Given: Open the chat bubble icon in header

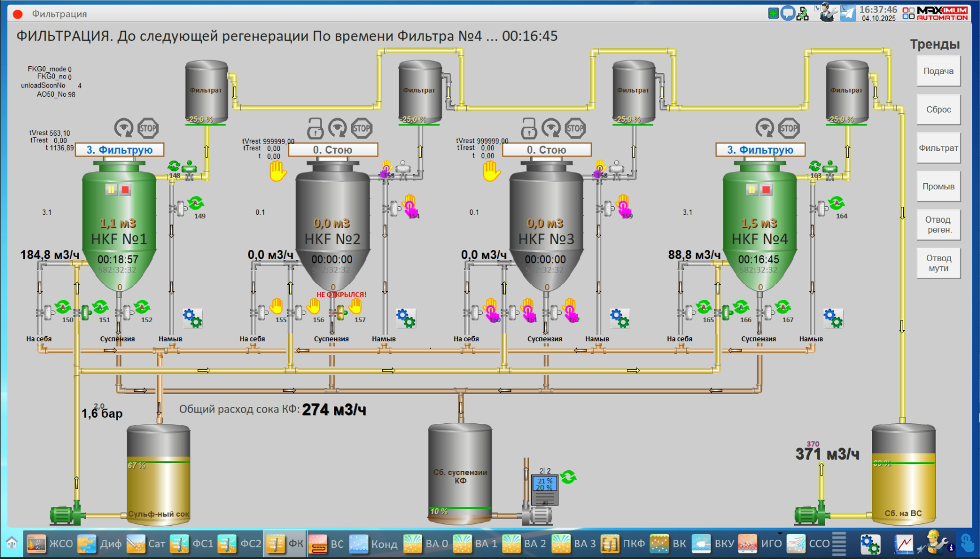Looking at the screenshot, I should [788, 13].
